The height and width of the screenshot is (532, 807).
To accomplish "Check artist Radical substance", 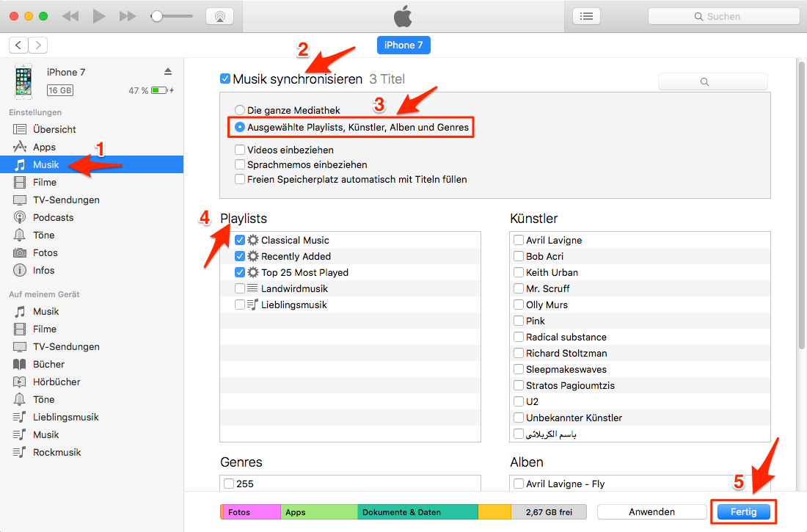I will [518, 337].
